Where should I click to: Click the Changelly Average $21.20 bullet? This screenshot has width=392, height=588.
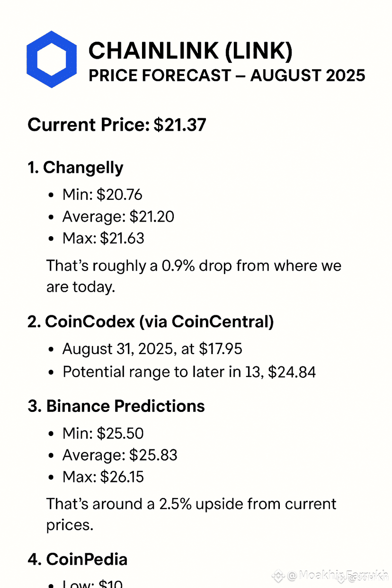[118, 217]
